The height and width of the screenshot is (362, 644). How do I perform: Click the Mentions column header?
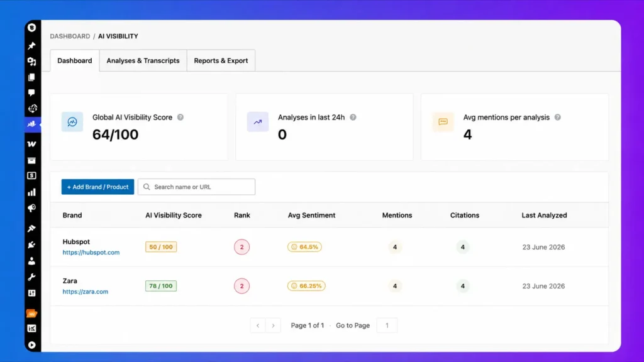point(397,215)
